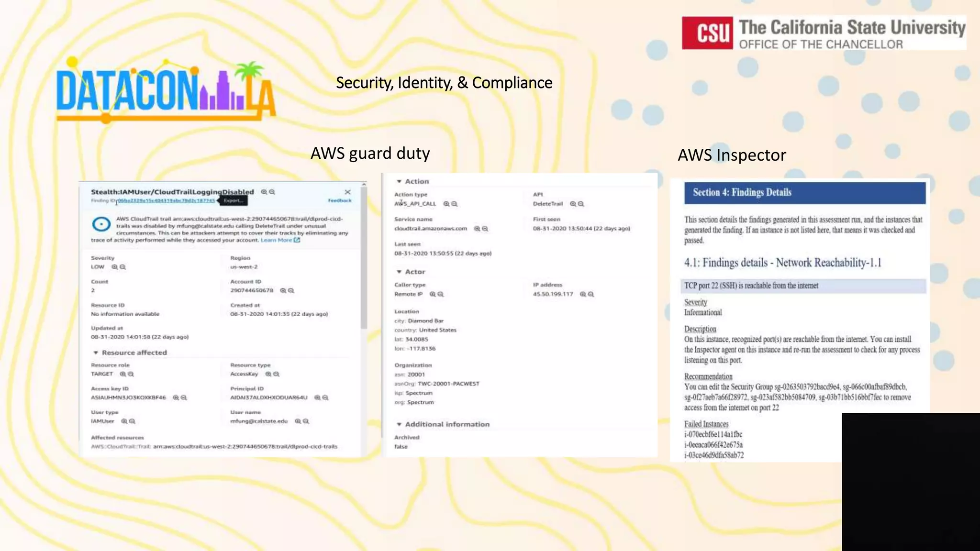The image size is (980, 551).
Task: Click zoom-in filter icon beside CloudTrailLoggingDisabled title
Action: click(264, 192)
